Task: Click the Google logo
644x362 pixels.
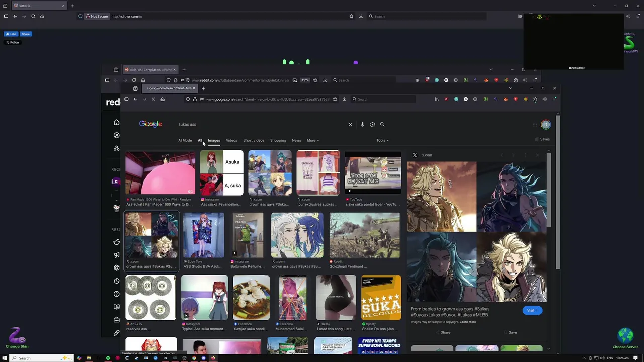Action: coord(150,124)
